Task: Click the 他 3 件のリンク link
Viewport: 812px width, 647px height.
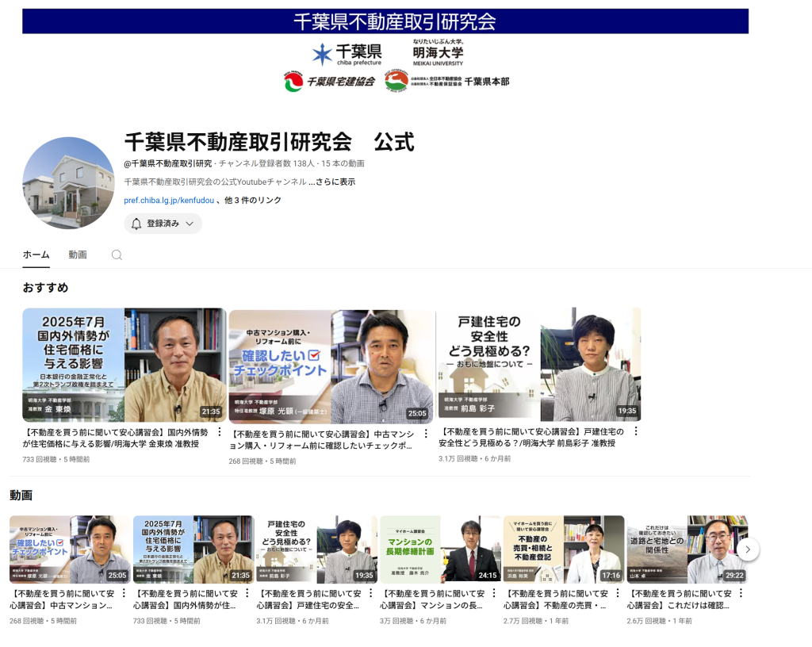Action: pyautogui.click(x=253, y=201)
